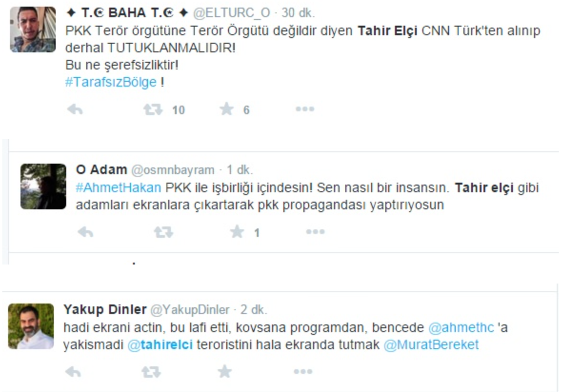Favorite the tweet with 6 stars
The height and width of the screenshot is (392, 562).
click(x=227, y=109)
